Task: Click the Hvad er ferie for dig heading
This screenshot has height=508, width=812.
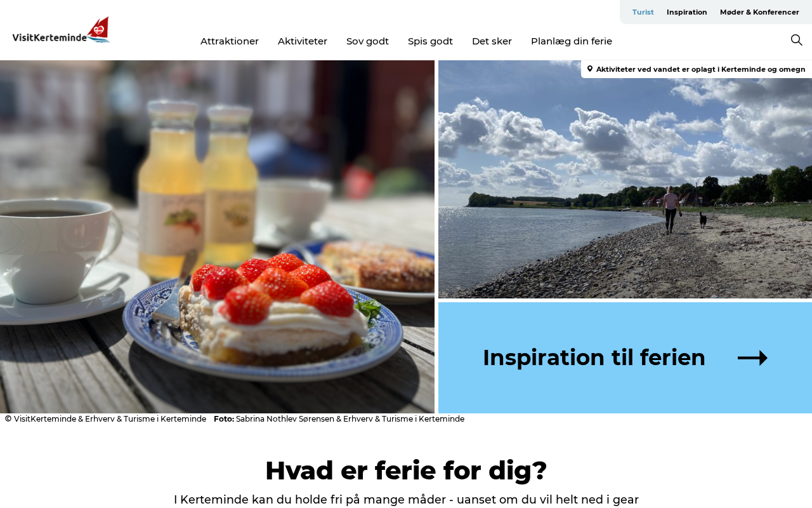Action: pyautogui.click(x=406, y=471)
